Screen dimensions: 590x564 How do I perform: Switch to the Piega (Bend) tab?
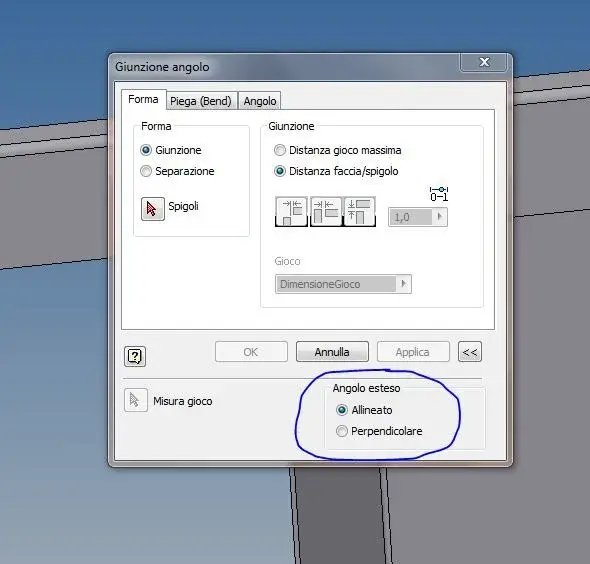[201, 101]
